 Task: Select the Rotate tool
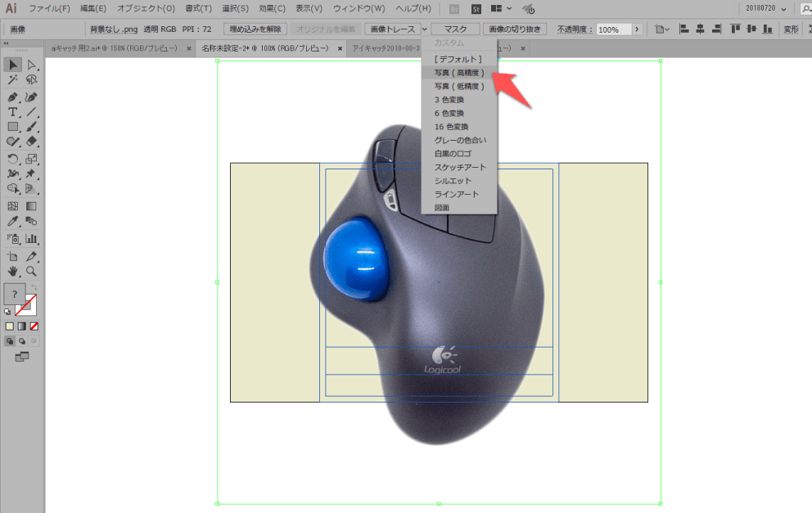tap(13, 159)
